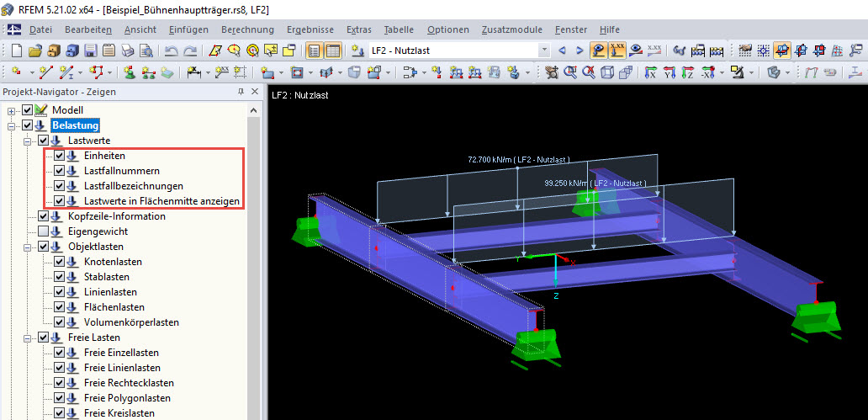Select the Linienlasten tree item
The image size is (868, 420).
tap(110, 292)
